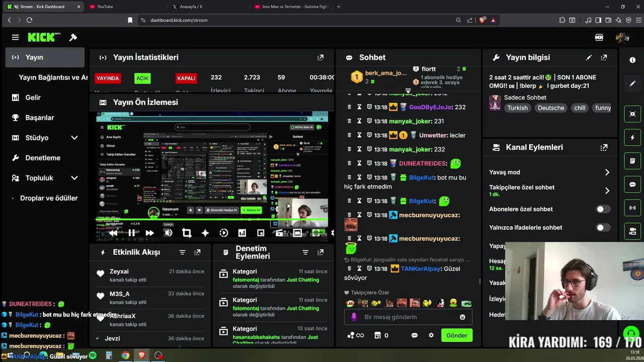644x362 pixels.
Task: Click GooDByEJoJo's username in chat
Action: (430, 107)
